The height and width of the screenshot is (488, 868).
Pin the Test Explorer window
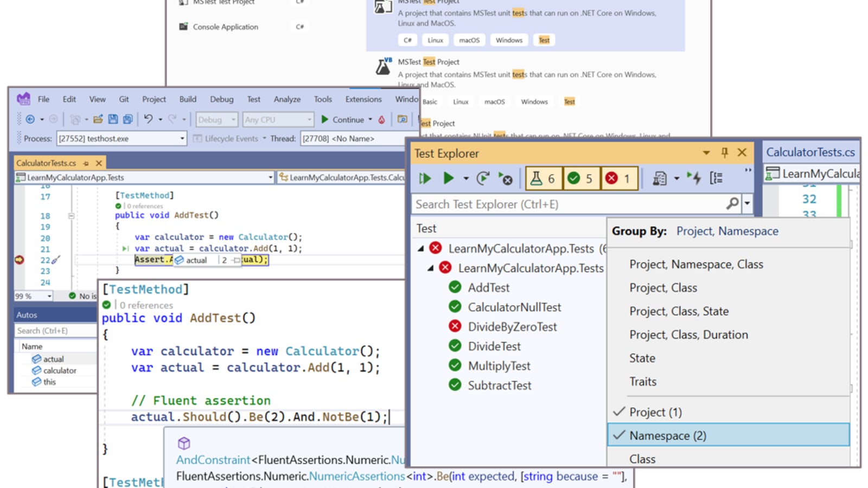[724, 152]
